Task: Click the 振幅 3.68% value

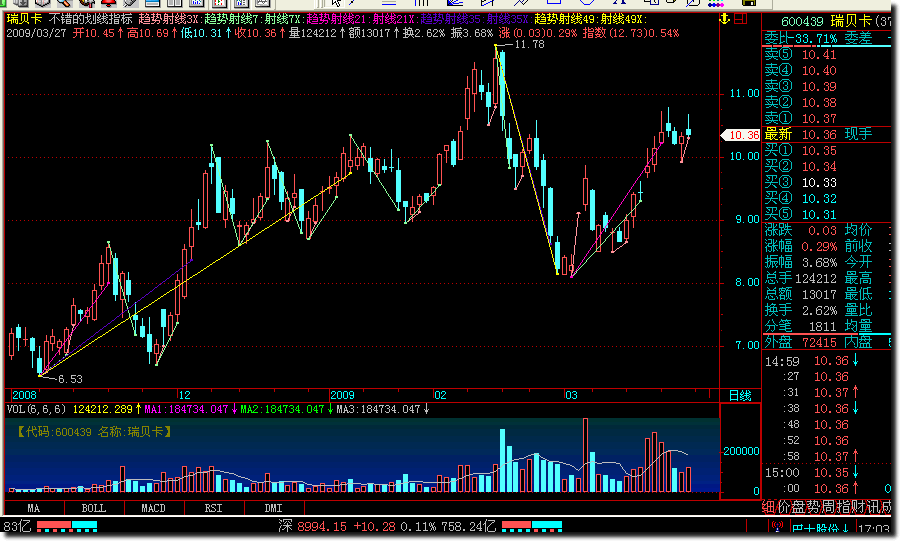Action: (x=818, y=263)
